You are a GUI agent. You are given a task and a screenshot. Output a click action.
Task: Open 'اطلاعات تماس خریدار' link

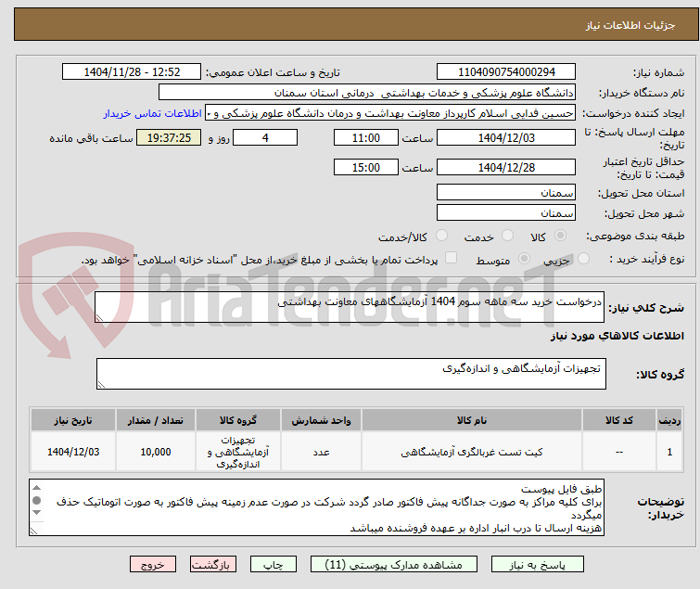pos(153,113)
